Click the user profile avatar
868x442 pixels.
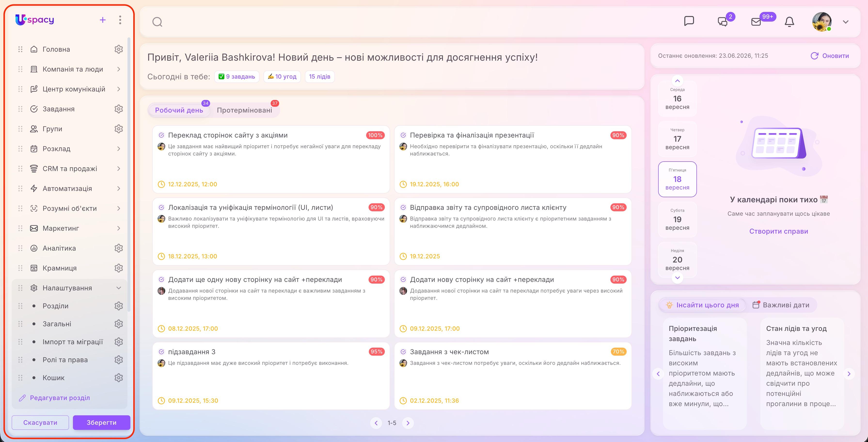822,22
